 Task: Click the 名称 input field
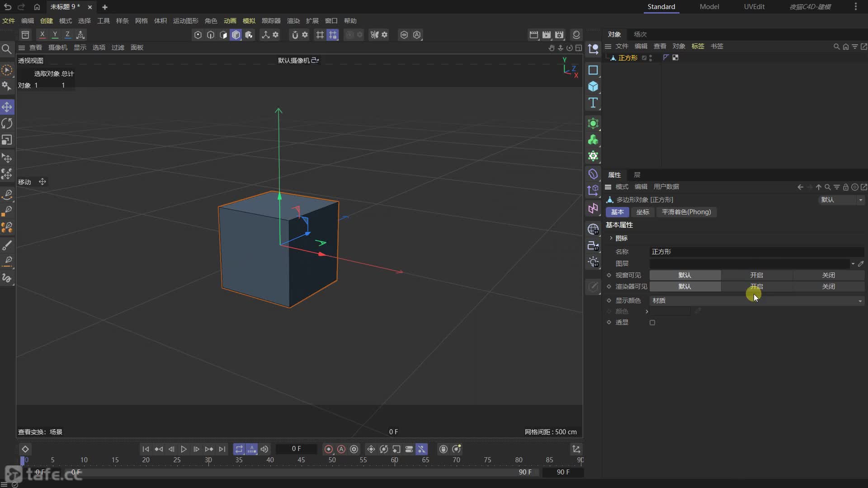757,252
